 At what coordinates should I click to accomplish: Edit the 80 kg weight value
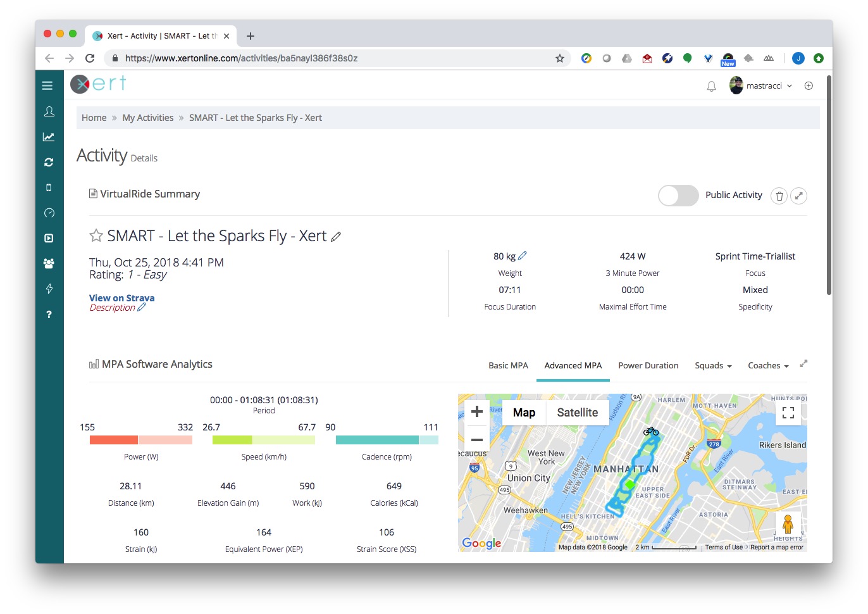[522, 256]
